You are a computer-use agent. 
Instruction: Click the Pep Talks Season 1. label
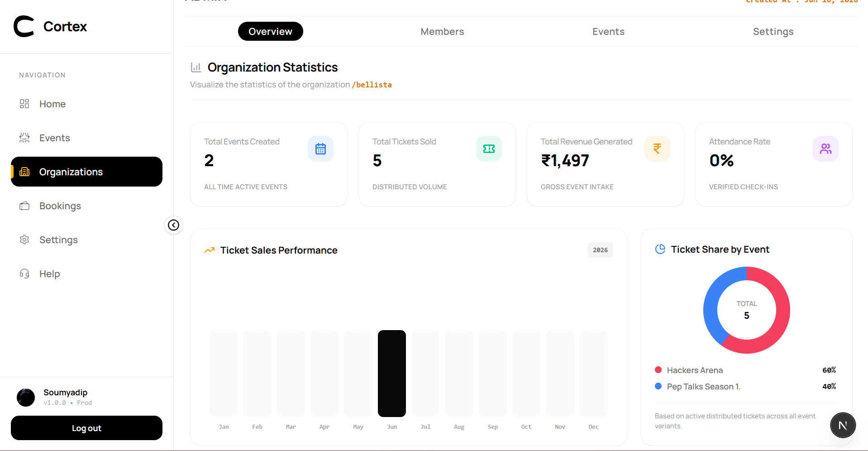704,386
